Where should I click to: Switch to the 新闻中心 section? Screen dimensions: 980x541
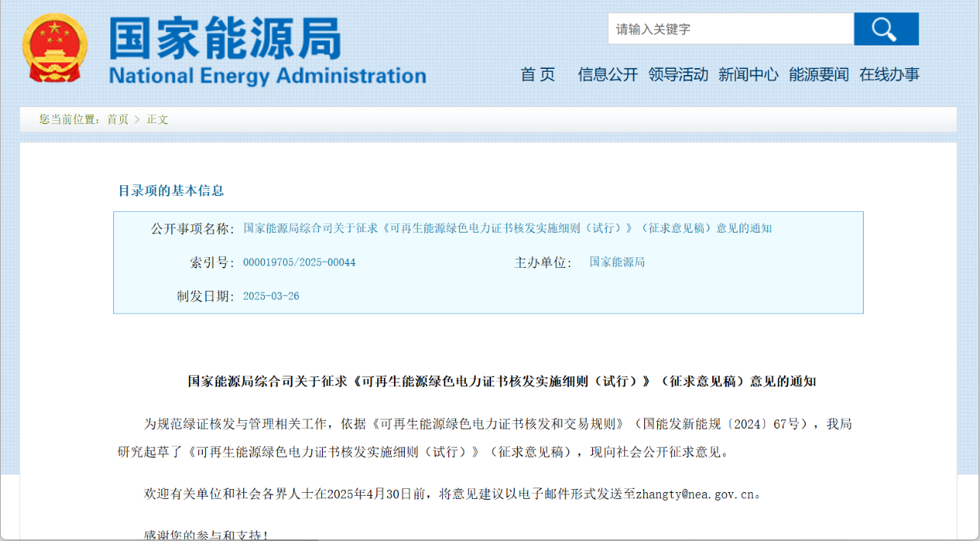tap(748, 74)
